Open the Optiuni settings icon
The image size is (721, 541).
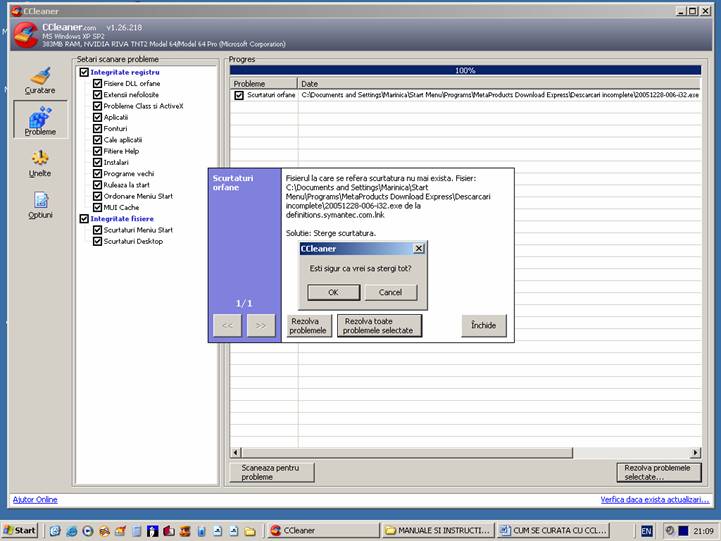click(40, 204)
